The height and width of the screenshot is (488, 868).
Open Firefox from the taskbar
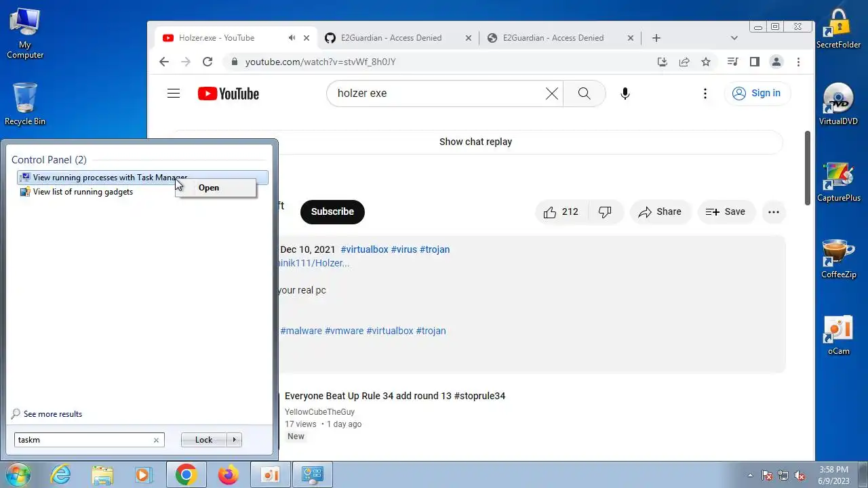[228, 474]
